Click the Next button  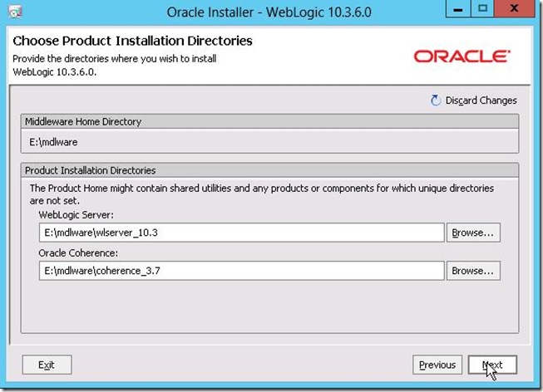pyautogui.click(x=492, y=365)
